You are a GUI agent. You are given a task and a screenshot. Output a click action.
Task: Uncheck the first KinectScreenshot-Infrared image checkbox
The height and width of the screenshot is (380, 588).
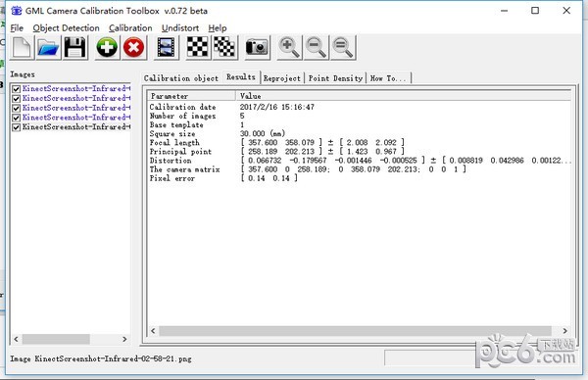[x=16, y=89]
